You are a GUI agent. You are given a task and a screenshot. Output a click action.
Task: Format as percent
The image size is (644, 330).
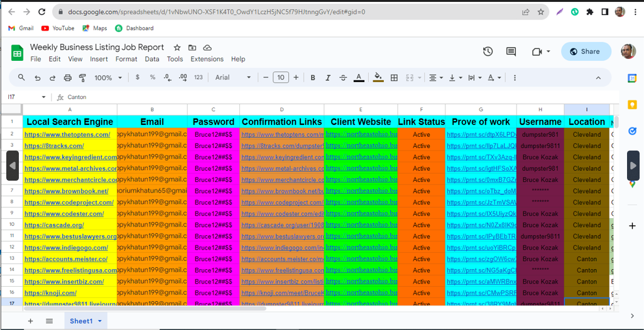153,77
